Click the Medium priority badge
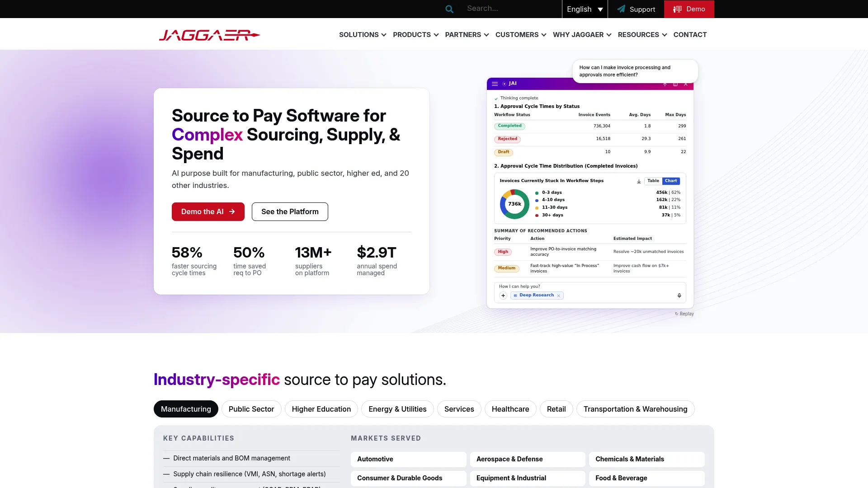868x488 pixels. pos(507,268)
